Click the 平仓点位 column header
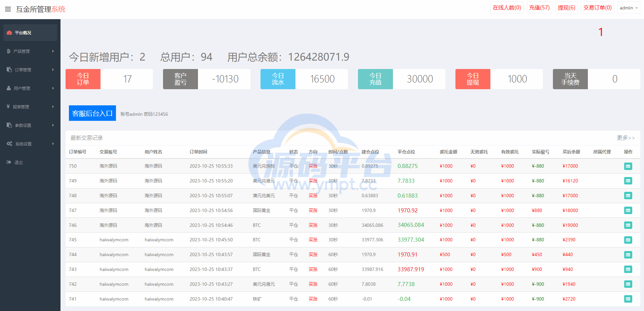Viewport: 644px width, 311px height. [406, 152]
